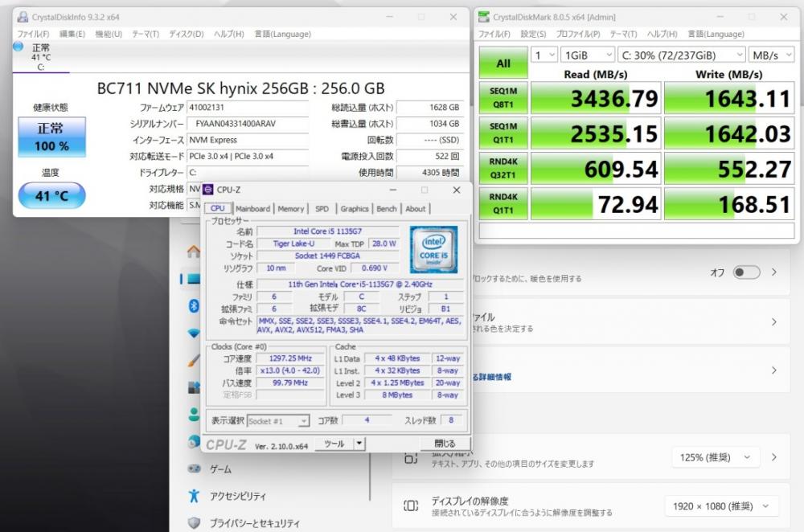Click the scale icon in Settings display page

(411, 458)
